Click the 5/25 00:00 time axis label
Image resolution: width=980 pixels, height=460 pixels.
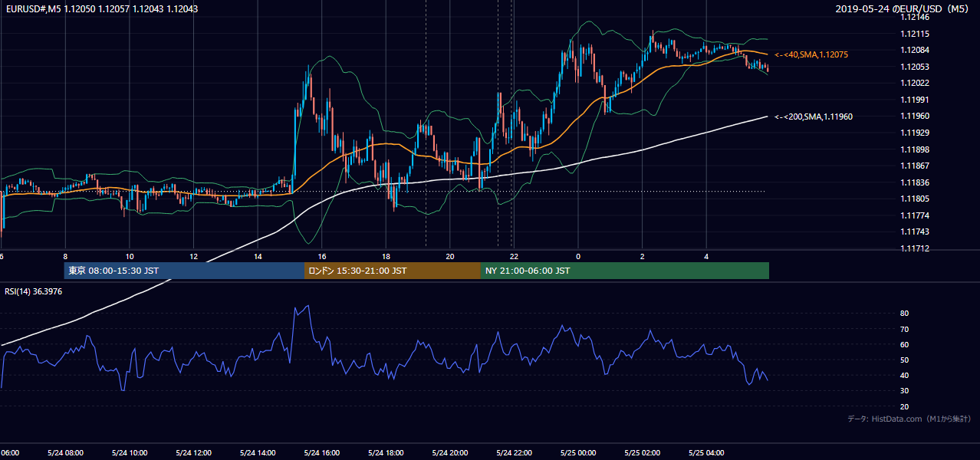click(x=578, y=453)
